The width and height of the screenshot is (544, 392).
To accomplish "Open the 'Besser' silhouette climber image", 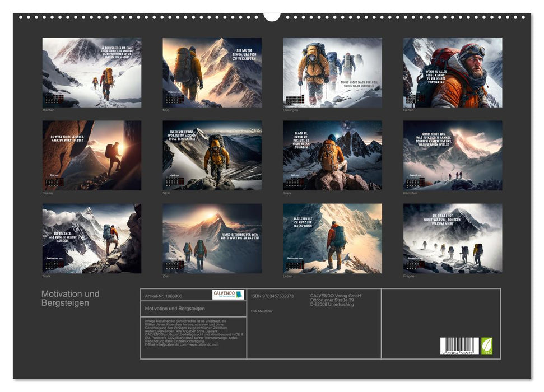I will click(92, 155).
